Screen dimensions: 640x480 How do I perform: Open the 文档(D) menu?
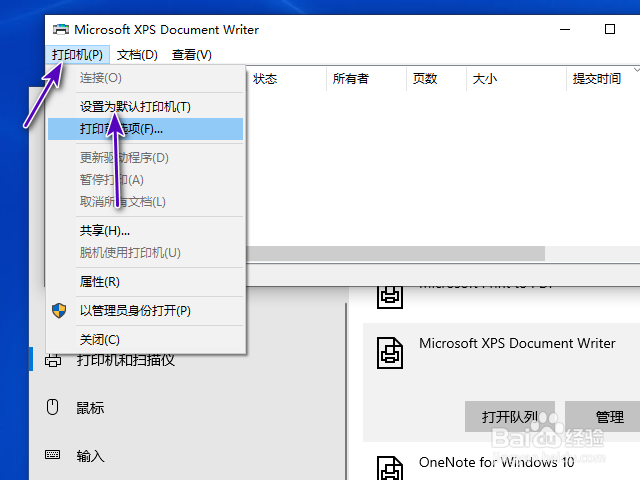click(x=137, y=55)
